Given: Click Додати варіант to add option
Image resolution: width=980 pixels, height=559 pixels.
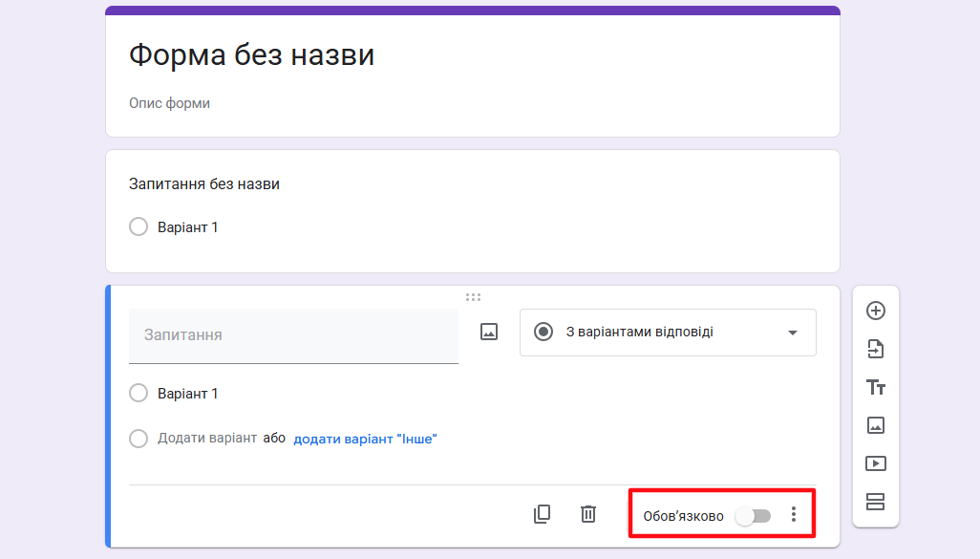Looking at the screenshot, I should click(207, 438).
